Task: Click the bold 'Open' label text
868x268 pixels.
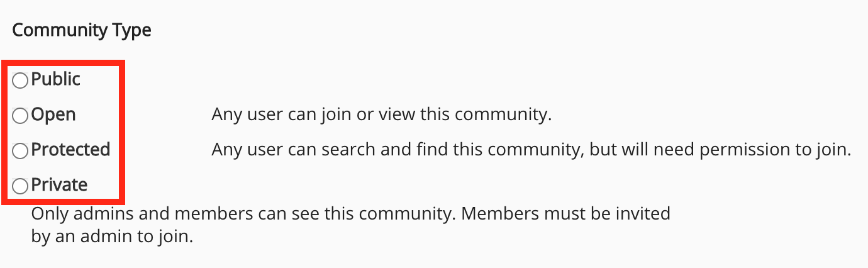Action: (x=53, y=115)
